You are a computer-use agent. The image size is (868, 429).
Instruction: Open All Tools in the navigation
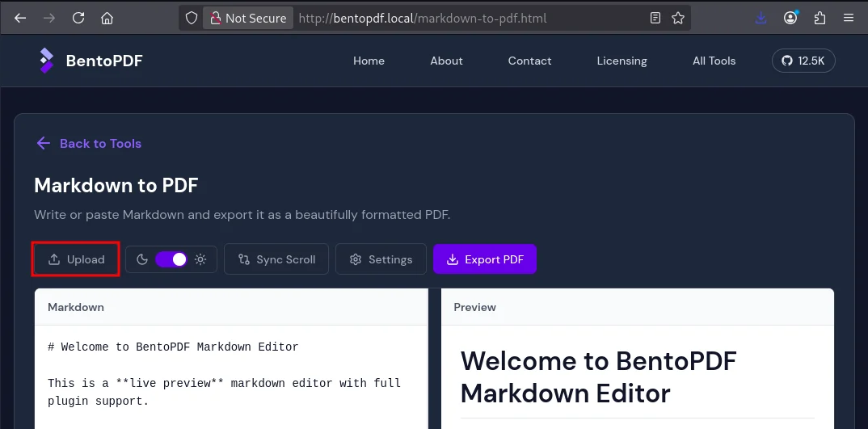(714, 61)
